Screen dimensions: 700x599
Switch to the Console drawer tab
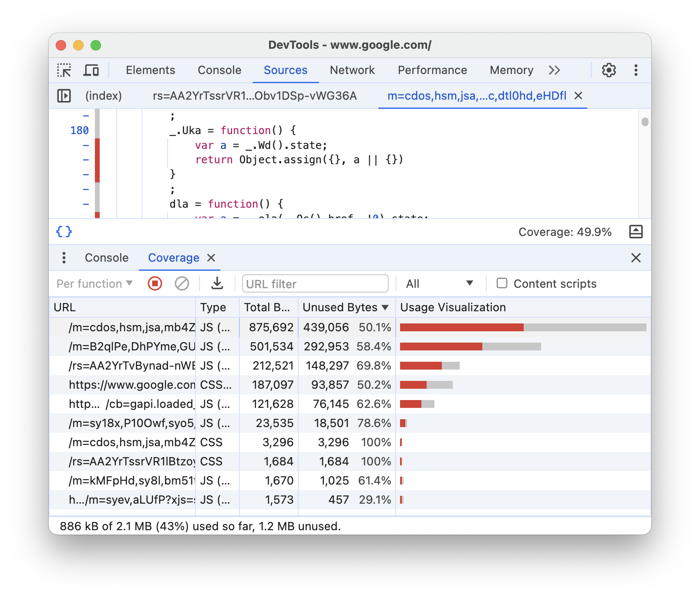click(106, 258)
